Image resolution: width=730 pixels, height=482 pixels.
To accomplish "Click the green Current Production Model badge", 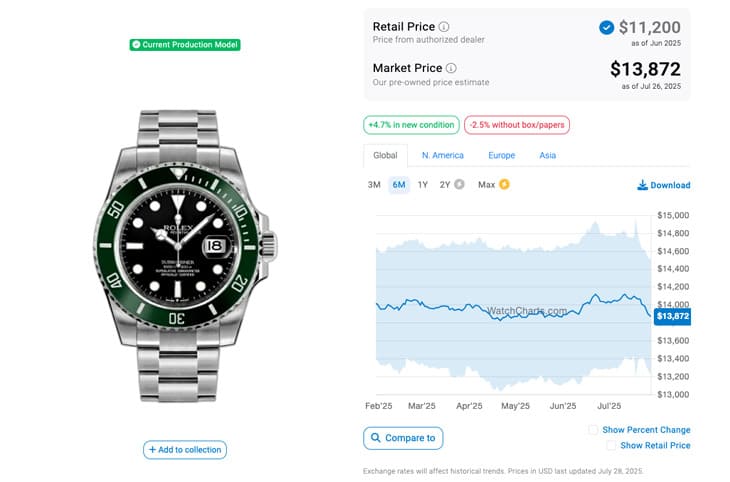I will coord(185,45).
